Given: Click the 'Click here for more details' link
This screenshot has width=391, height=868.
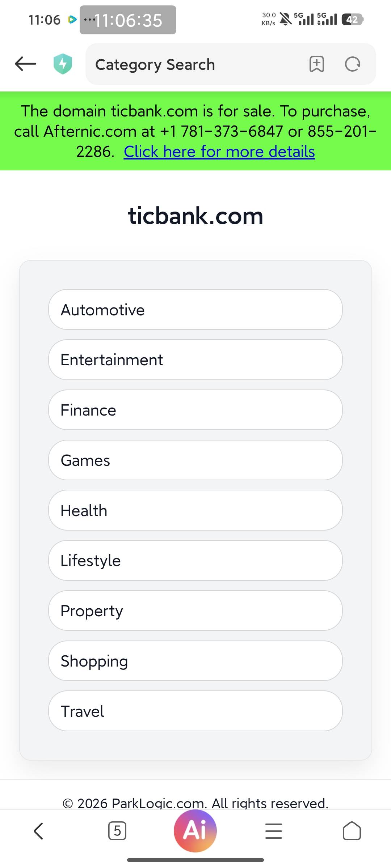Looking at the screenshot, I should pos(219,152).
